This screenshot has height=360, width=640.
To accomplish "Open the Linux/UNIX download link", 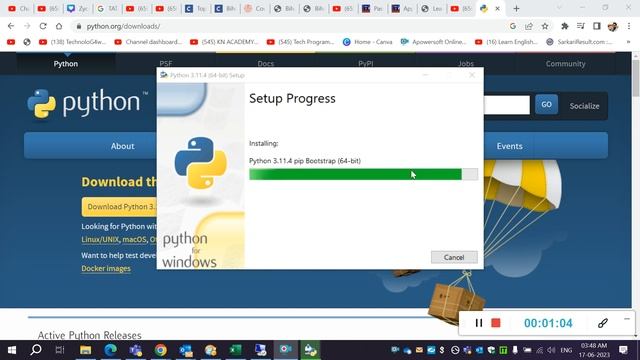I will coord(100,240).
